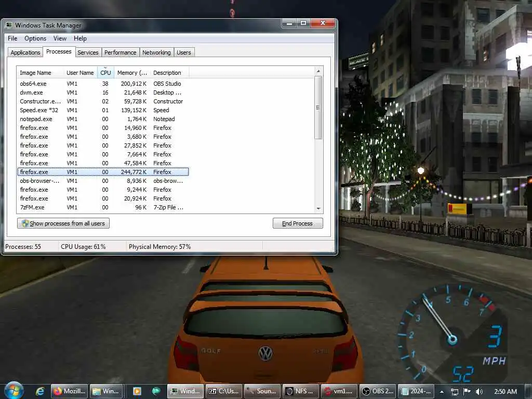Click the volume speaker tray icon
The height and width of the screenshot is (399, 532).
pyautogui.click(x=479, y=392)
